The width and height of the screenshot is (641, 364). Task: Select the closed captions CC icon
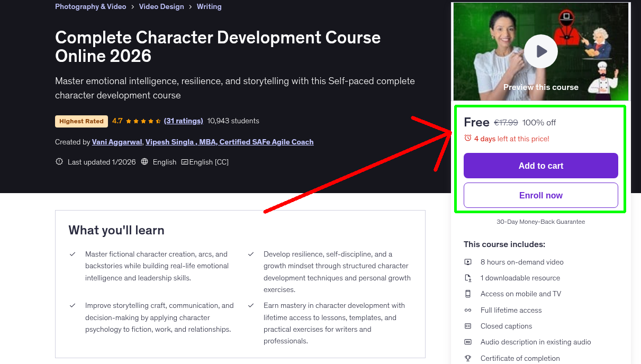[468, 326]
